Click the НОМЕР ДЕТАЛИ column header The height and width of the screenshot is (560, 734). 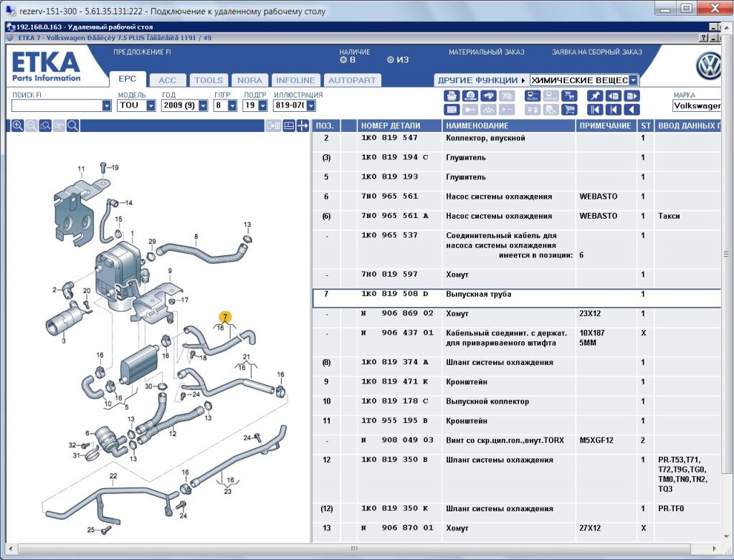399,125
